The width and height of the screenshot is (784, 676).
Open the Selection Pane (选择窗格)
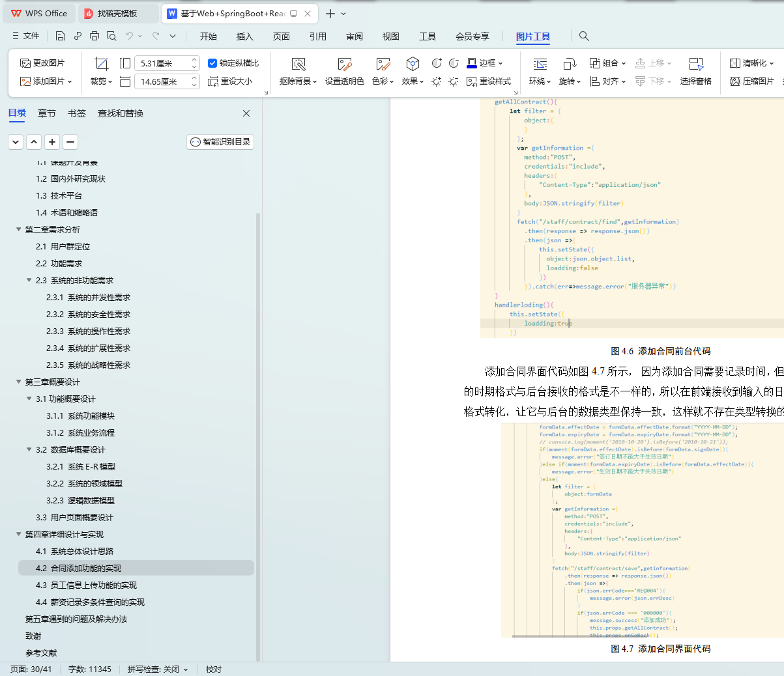click(695, 64)
